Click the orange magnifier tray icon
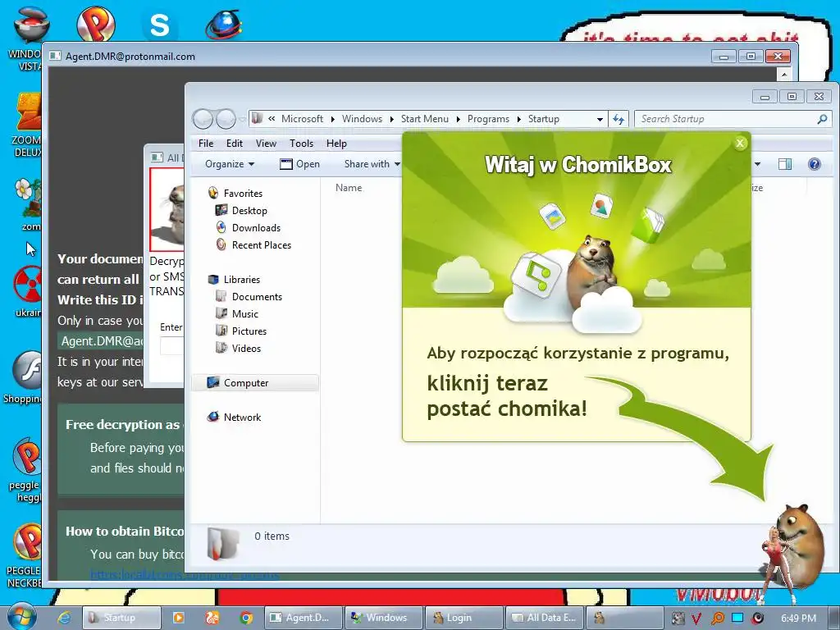 [x=717, y=619]
